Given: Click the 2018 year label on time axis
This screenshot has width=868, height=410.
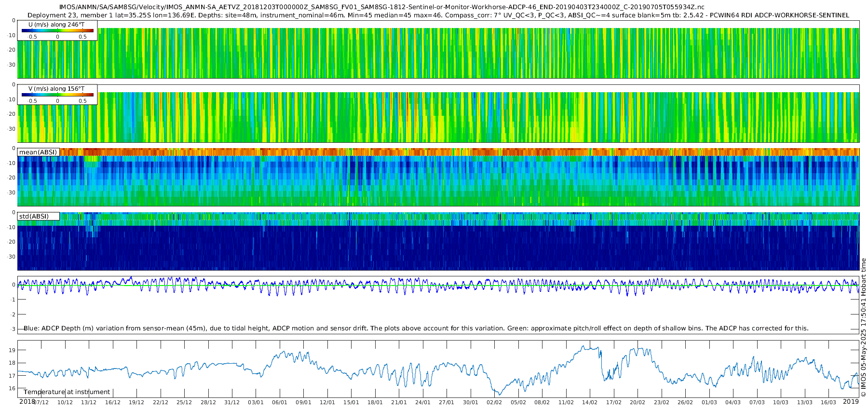Looking at the screenshot, I should pyautogui.click(x=27, y=402).
